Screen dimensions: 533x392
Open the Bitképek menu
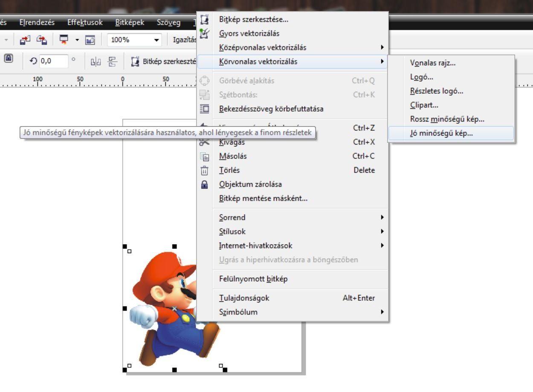point(130,23)
